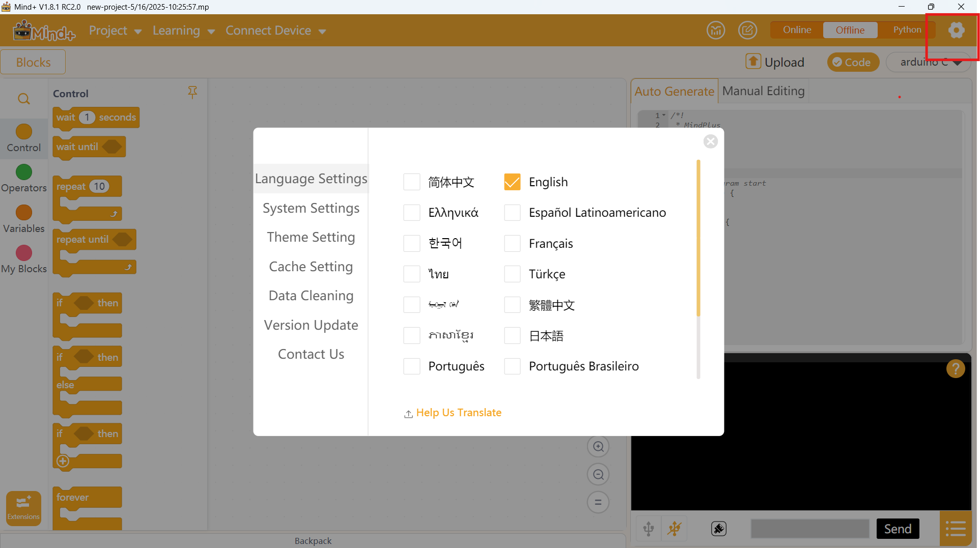Expand the Learning menu
This screenshot has width=980, height=548.
(184, 31)
